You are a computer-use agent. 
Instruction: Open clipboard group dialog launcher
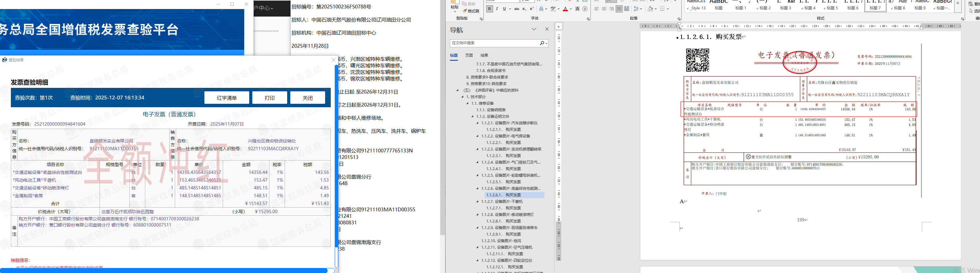(481, 19)
